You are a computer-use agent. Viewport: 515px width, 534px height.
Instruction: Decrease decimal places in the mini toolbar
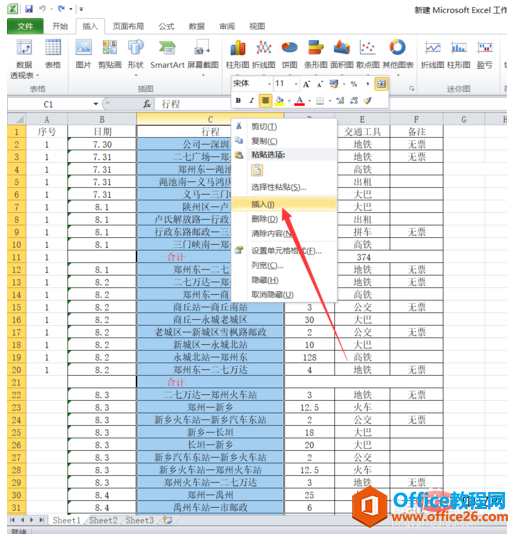click(x=354, y=100)
